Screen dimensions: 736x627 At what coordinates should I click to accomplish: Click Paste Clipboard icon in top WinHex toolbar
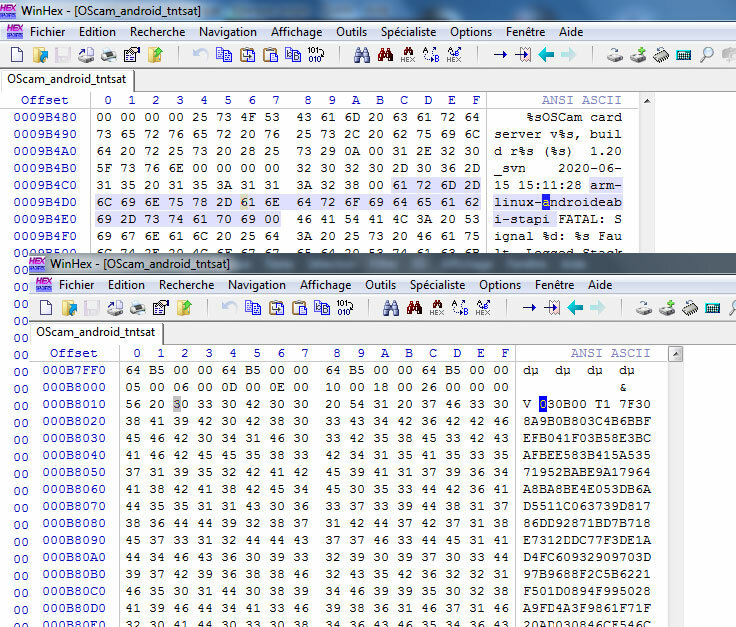click(x=270, y=55)
